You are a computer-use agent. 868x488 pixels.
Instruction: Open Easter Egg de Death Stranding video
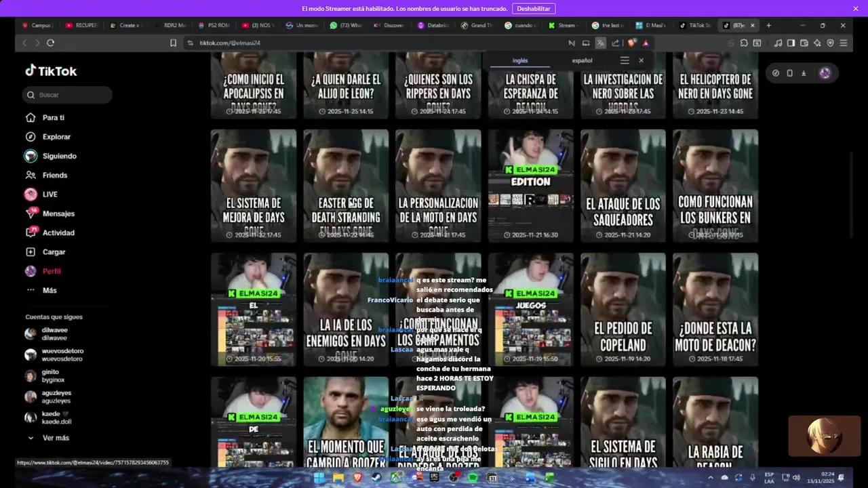coord(346,186)
